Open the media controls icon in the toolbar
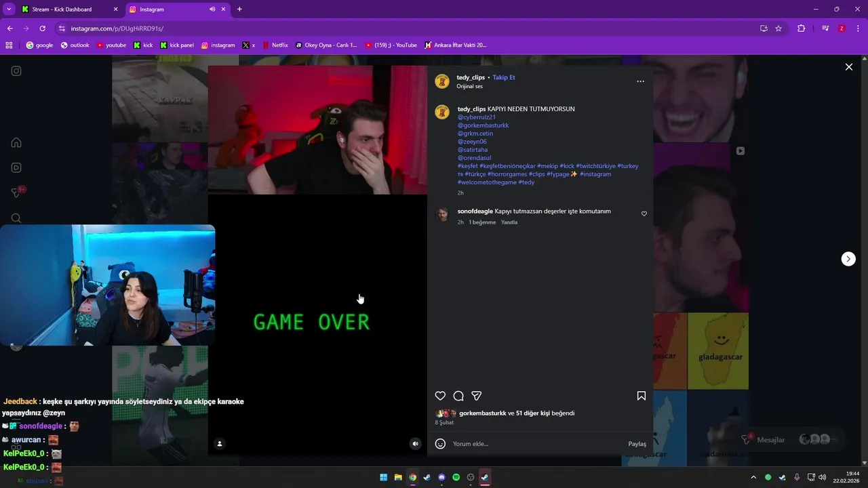The height and width of the screenshot is (488, 868). tap(825, 28)
